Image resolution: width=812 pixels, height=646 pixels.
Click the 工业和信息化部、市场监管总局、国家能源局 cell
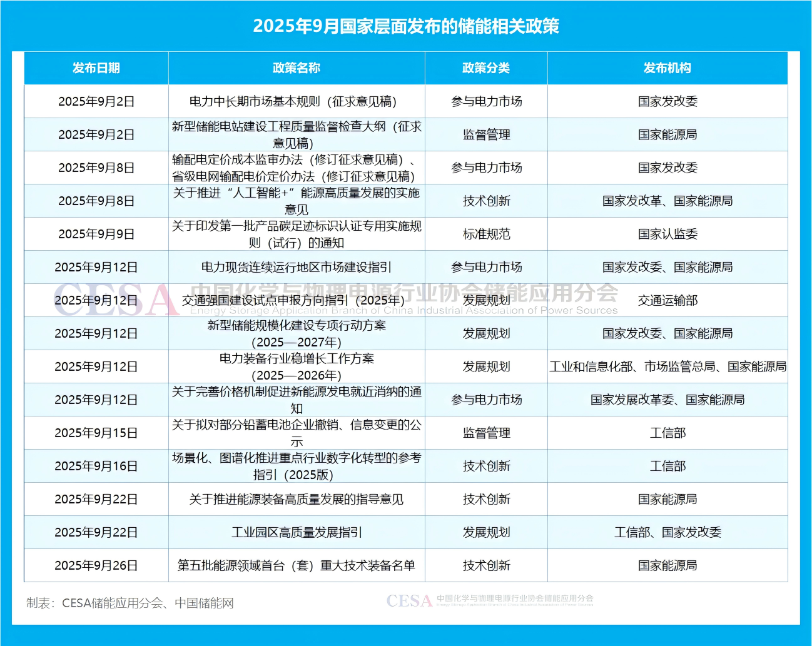coord(667,366)
